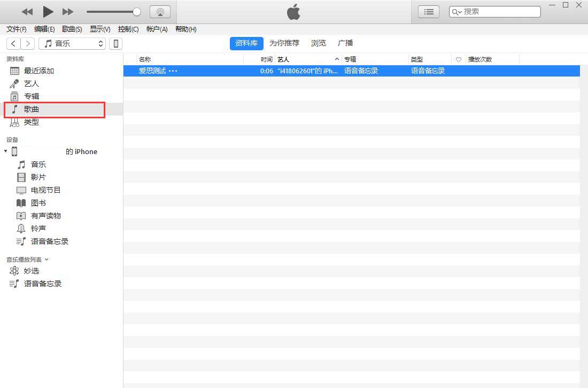Select 音乐 under the iPhone device

(38, 164)
